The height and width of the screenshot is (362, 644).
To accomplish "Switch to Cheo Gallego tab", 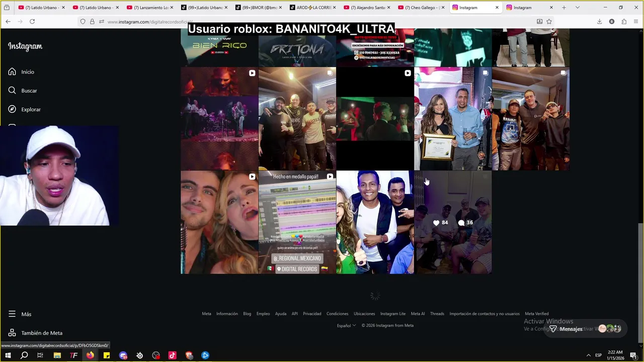I will click(x=421, y=8).
